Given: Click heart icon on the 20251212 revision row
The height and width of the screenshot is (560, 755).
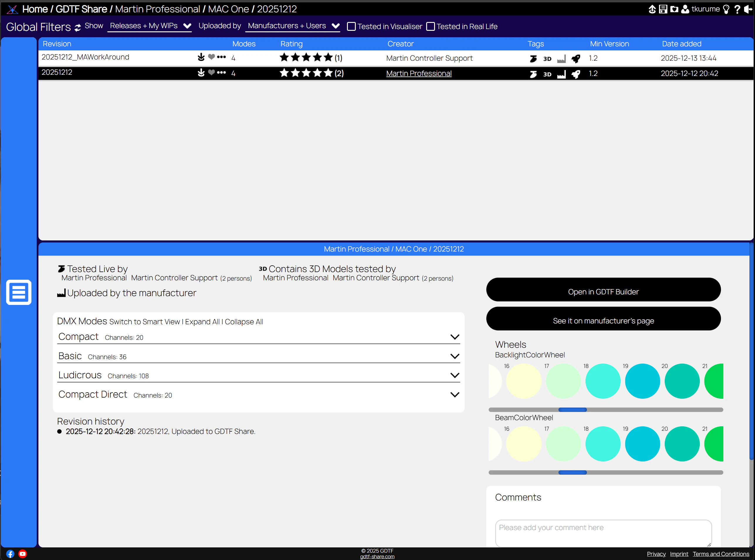Looking at the screenshot, I should pos(211,72).
